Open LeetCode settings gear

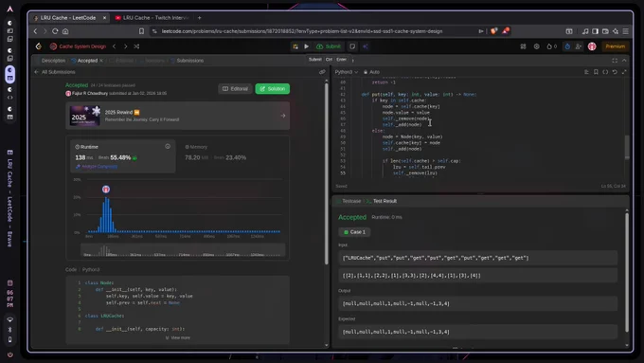[x=536, y=46]
